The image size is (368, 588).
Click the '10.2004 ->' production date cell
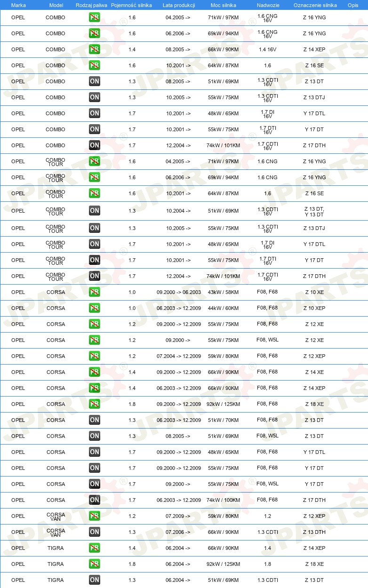(178, 211)
